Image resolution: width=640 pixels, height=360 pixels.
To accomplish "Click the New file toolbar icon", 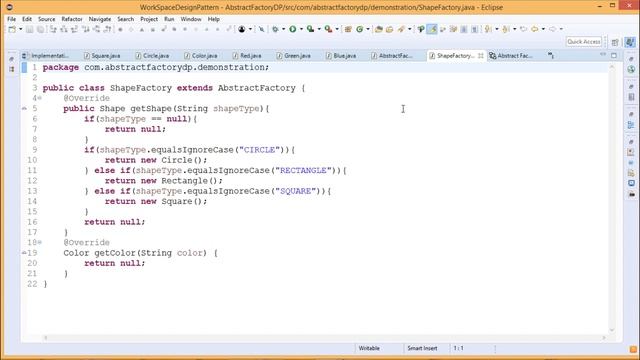I will 12,29.
